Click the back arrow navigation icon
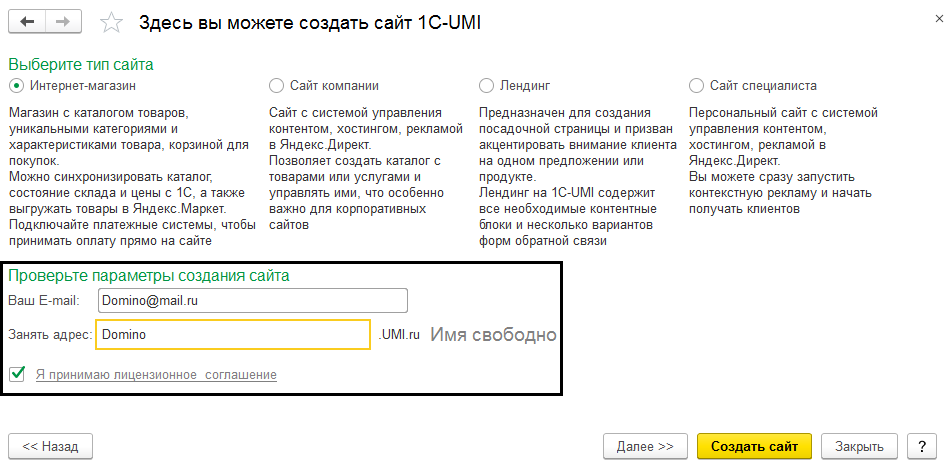This screenshot has height=467, width=949. click(x=27, y=21)
